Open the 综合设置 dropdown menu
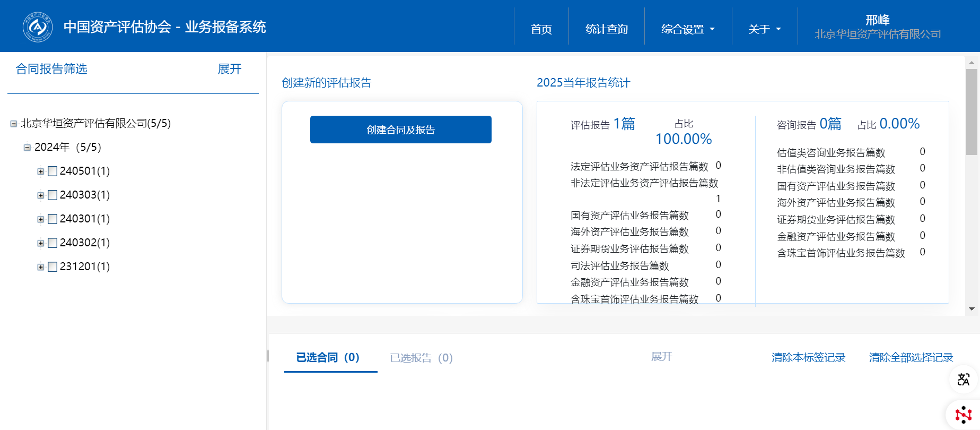980x430 pixels. click(x=687, y=29)
